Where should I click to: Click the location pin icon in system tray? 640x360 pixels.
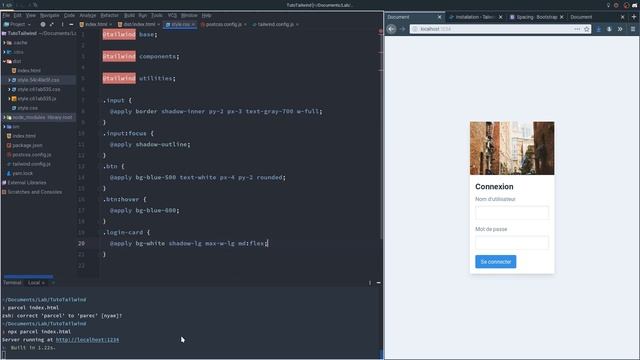(x=608, y=5)
